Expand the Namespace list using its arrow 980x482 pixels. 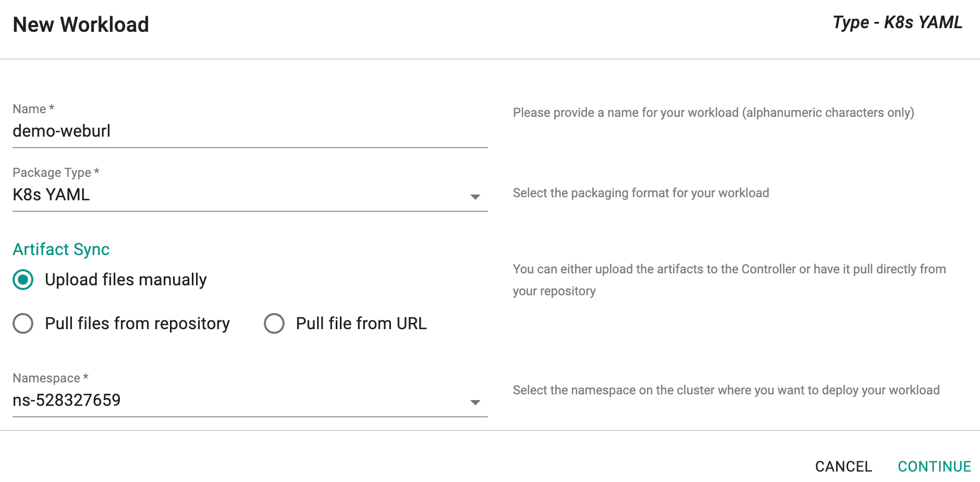(x=475, y=402)
